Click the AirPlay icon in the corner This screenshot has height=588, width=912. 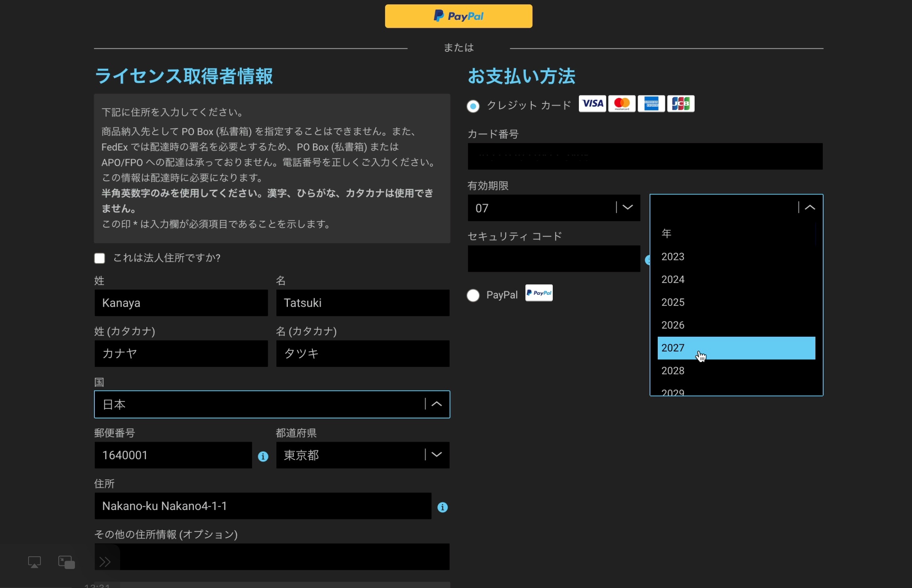pos(34,562)
